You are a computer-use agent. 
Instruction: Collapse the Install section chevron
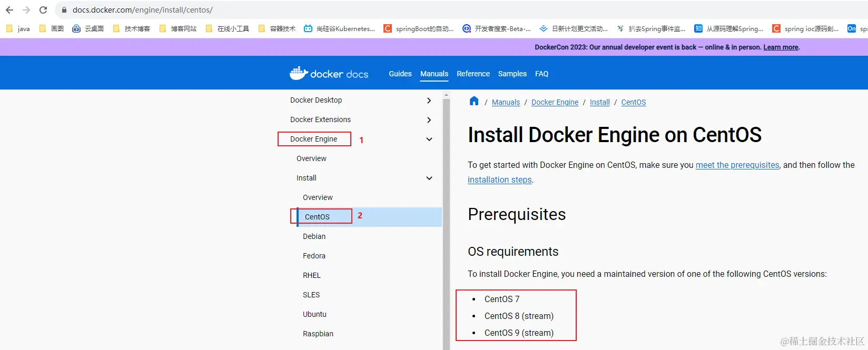pyautogui.click(x=429, y=178)
